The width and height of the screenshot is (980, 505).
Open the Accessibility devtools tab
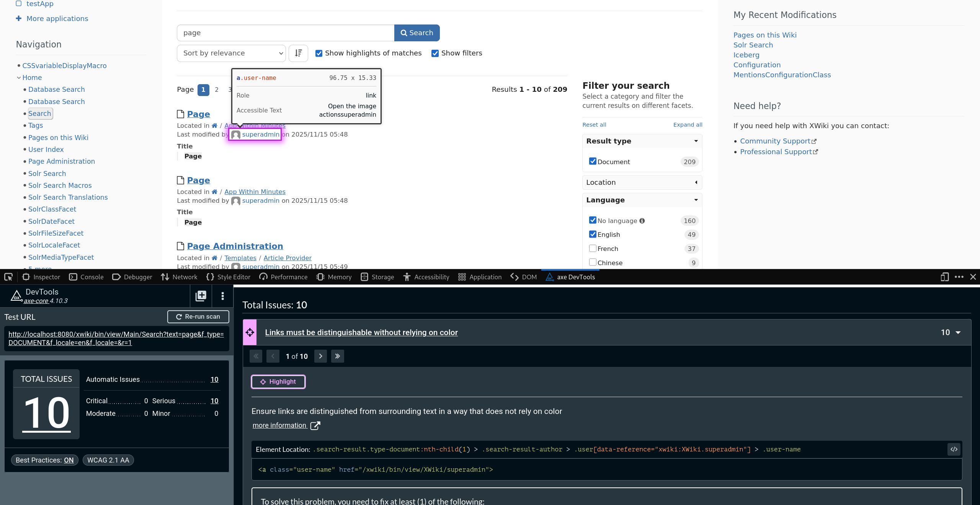pyautogui.click(x=426, y=277)
